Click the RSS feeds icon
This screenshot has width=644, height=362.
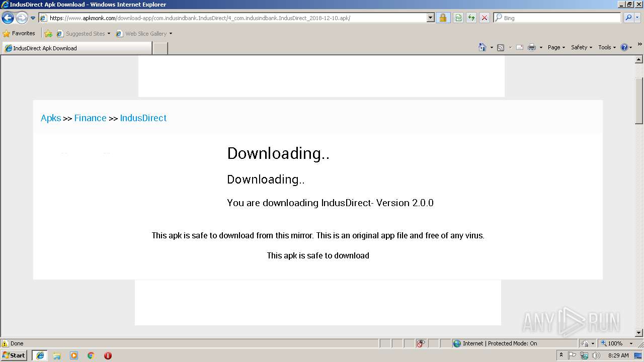pyautogui.click(x=501, y=47)
